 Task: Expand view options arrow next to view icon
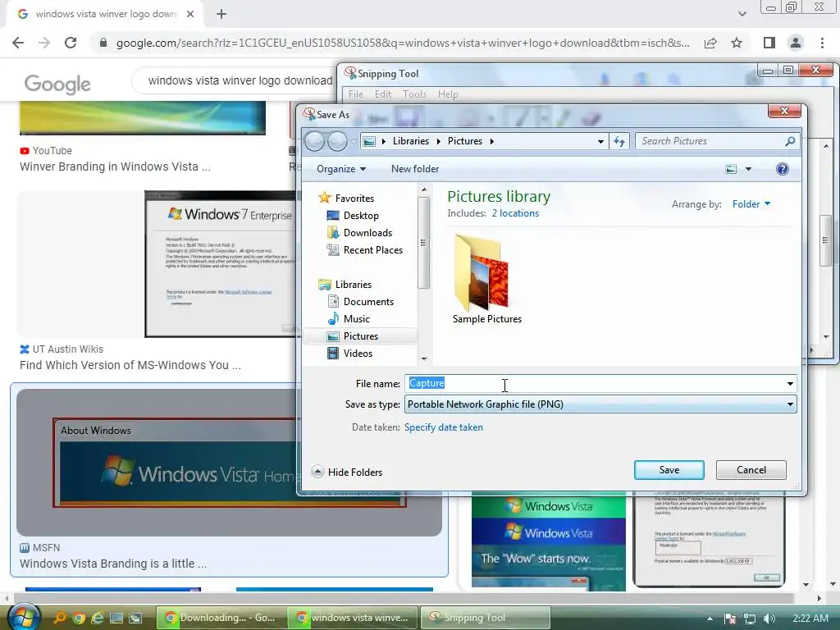coord(748,169)
